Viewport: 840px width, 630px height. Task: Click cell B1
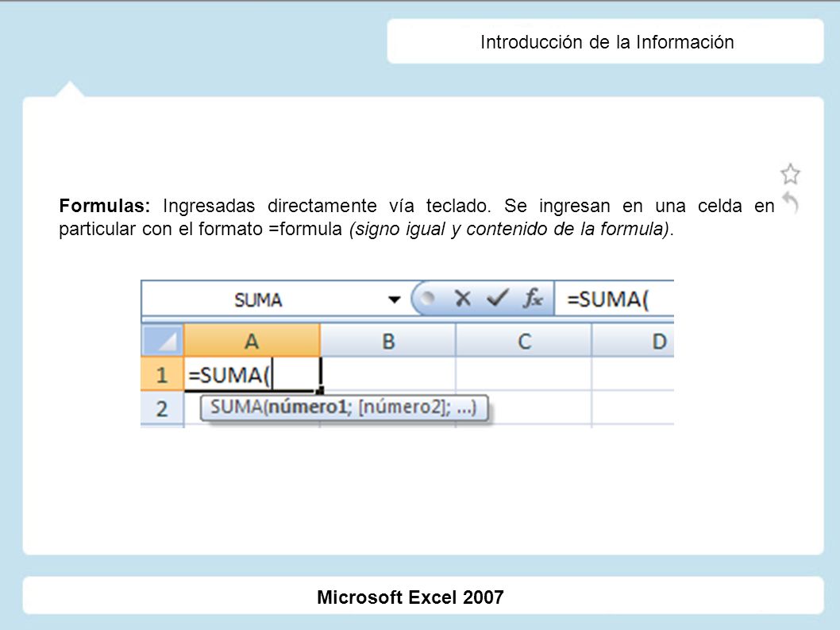point(388,373)
